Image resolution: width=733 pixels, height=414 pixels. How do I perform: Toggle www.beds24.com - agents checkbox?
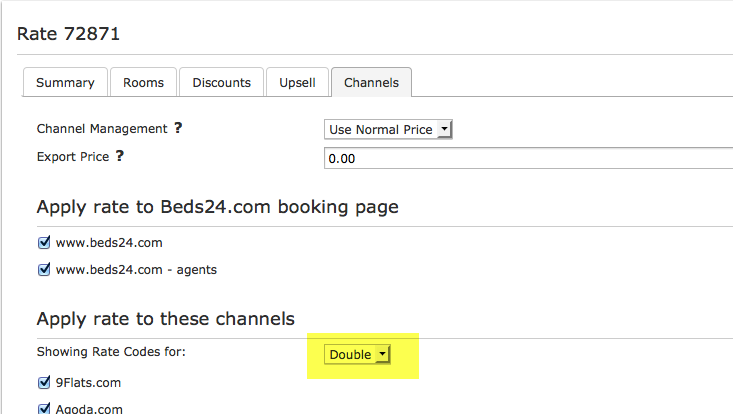click(44, 270)
